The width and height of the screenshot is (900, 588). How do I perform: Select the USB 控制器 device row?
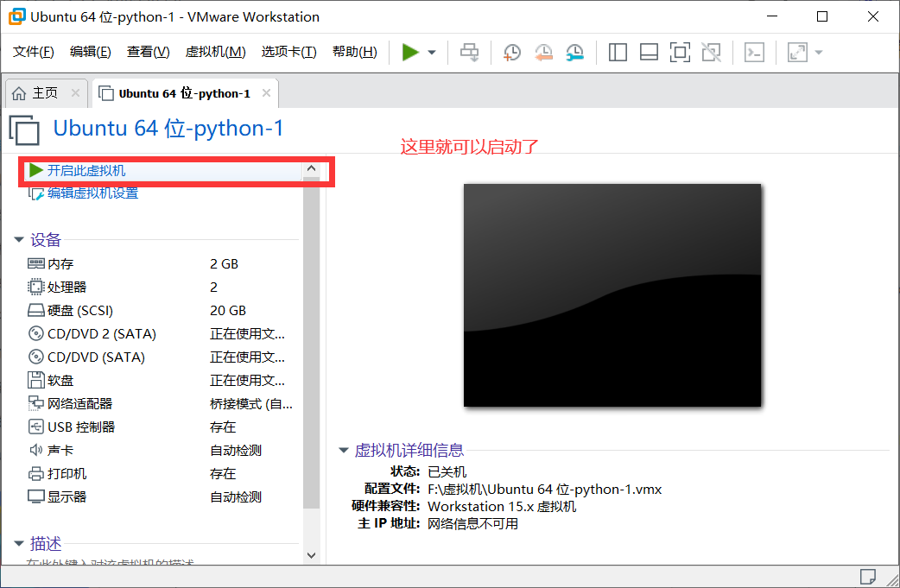click(162, 427)
